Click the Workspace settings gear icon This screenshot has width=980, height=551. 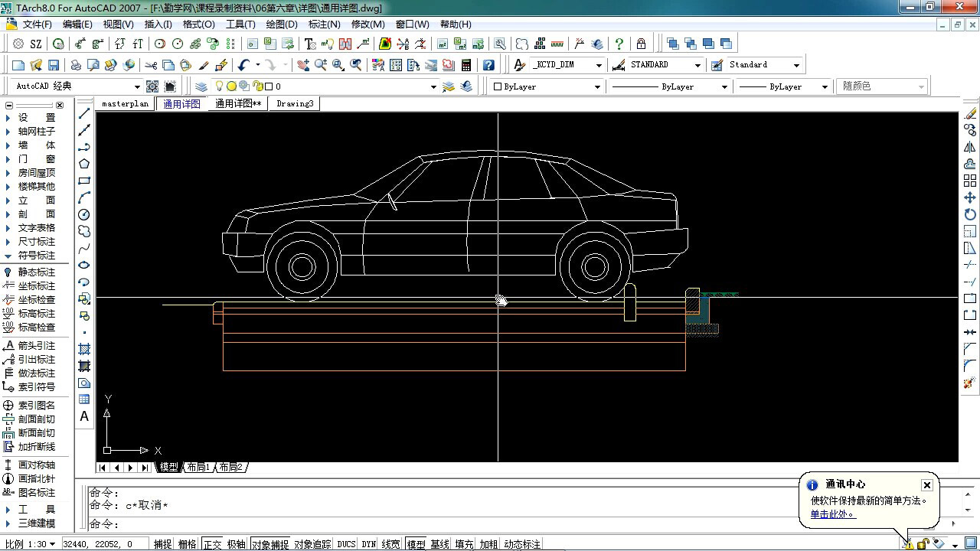152,86
